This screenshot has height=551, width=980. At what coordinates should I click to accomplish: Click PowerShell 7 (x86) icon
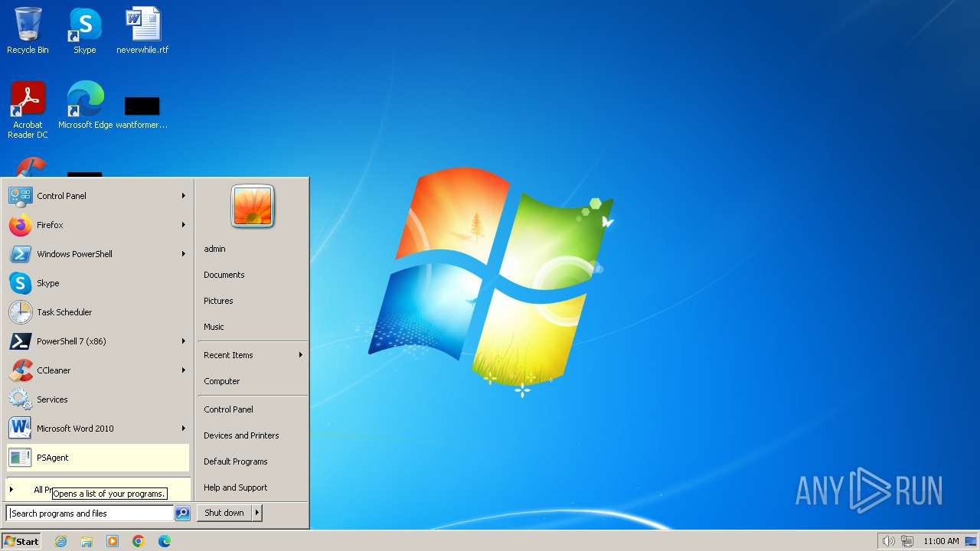(20, 341)
